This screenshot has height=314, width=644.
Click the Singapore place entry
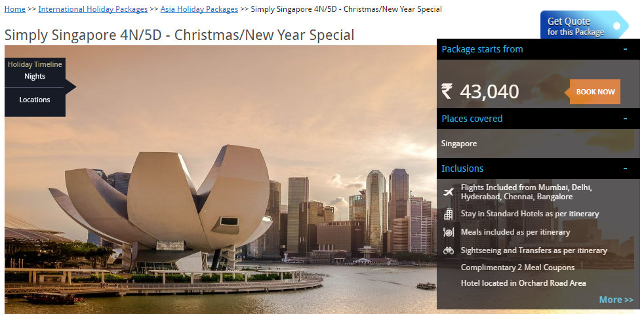click(459, 144)
